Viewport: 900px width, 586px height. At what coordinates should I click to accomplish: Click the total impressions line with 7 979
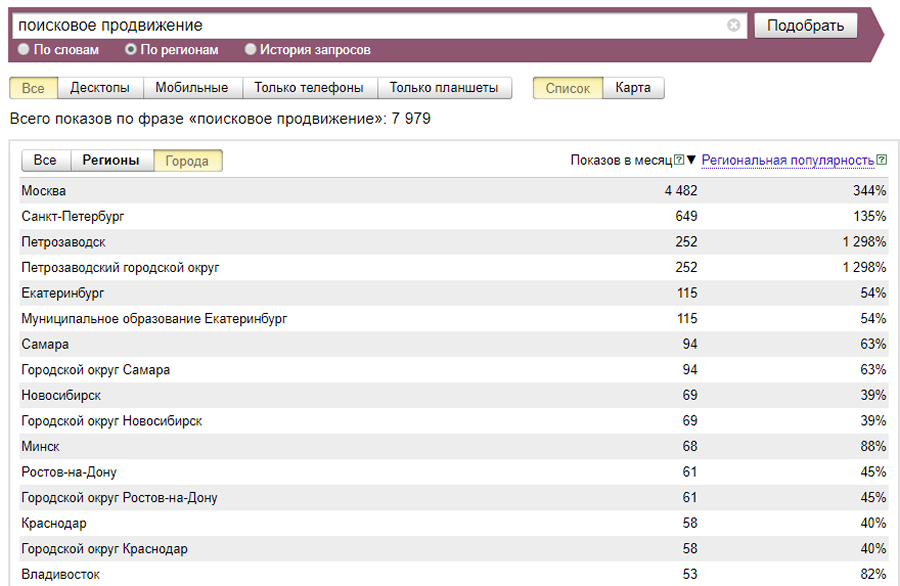220,119
